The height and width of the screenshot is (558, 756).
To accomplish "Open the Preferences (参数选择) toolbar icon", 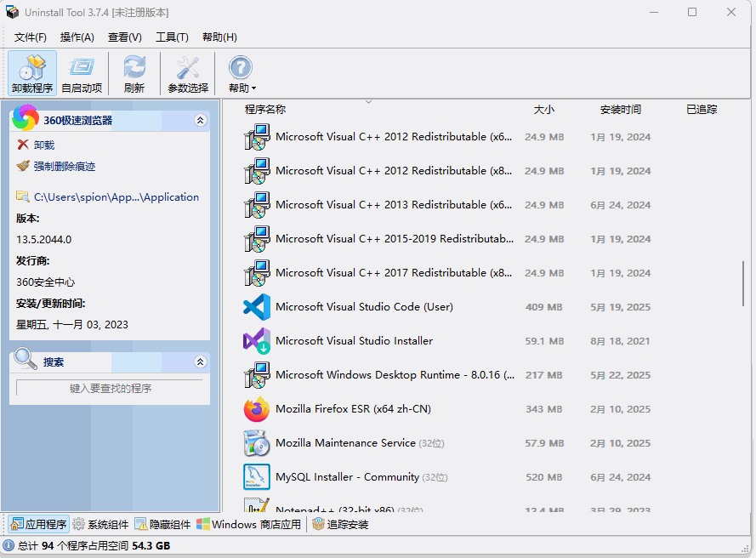I will point(188,72).
